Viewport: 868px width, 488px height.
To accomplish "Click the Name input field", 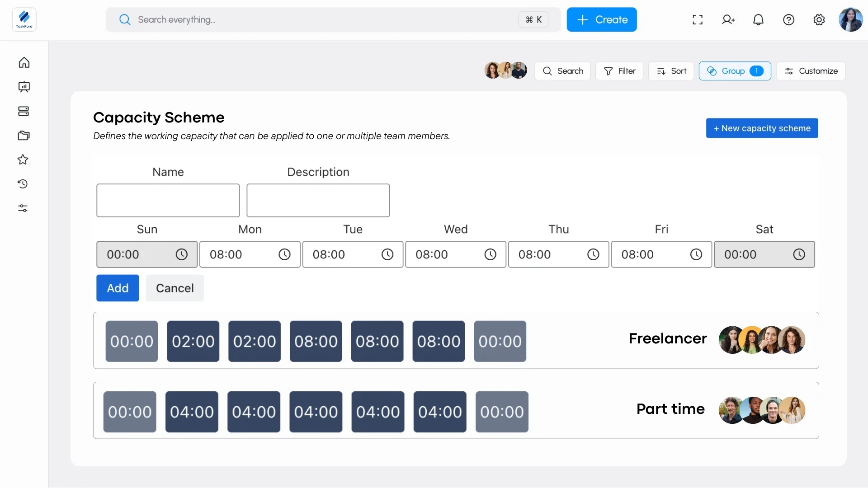I will (x=168, y=201).
